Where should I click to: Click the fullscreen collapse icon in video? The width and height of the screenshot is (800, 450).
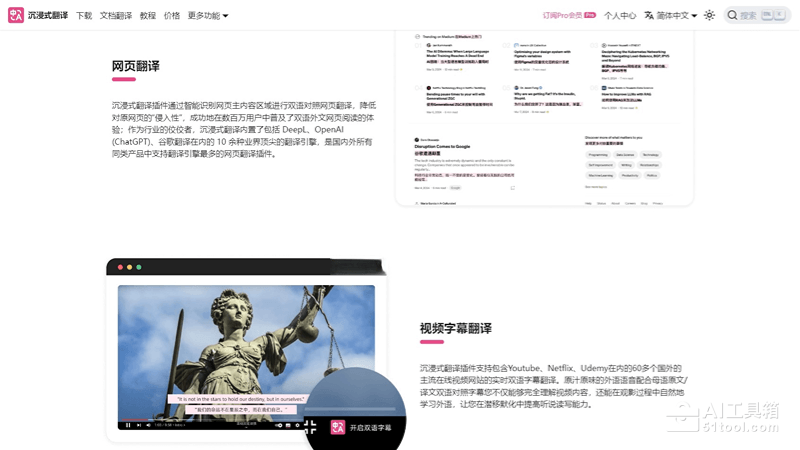310,427
